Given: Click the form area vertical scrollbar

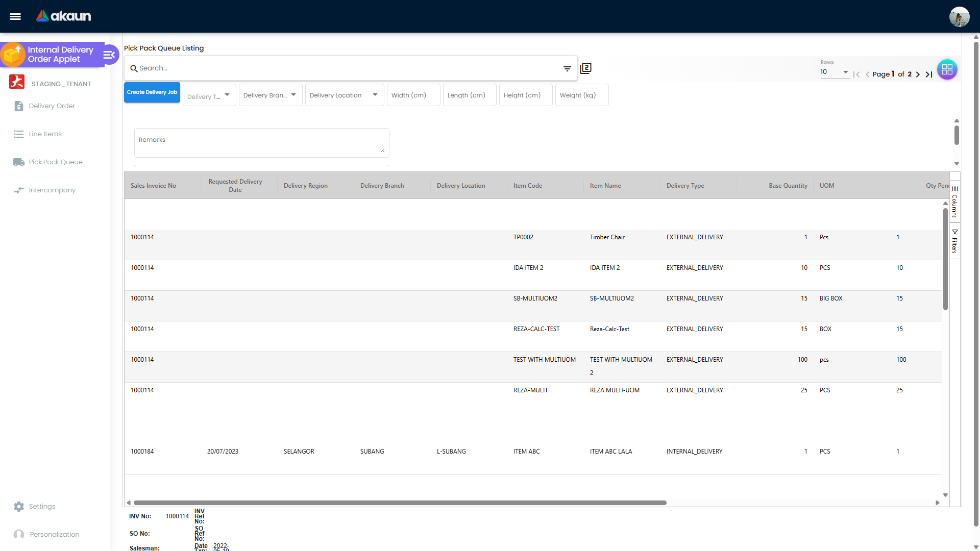Looking at the screenshot, I should [x=957, y=135].
